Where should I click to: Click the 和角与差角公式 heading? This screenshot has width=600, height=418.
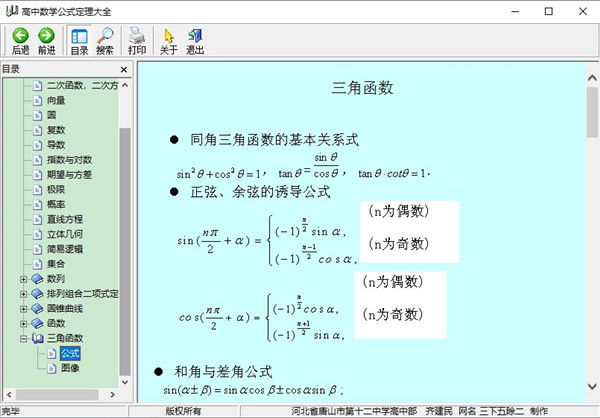(223, 372)
